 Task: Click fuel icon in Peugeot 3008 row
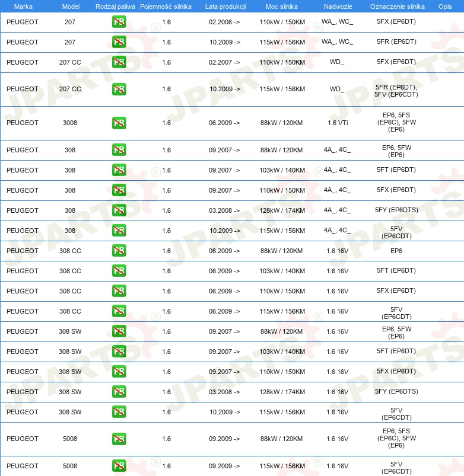point(119,123)
